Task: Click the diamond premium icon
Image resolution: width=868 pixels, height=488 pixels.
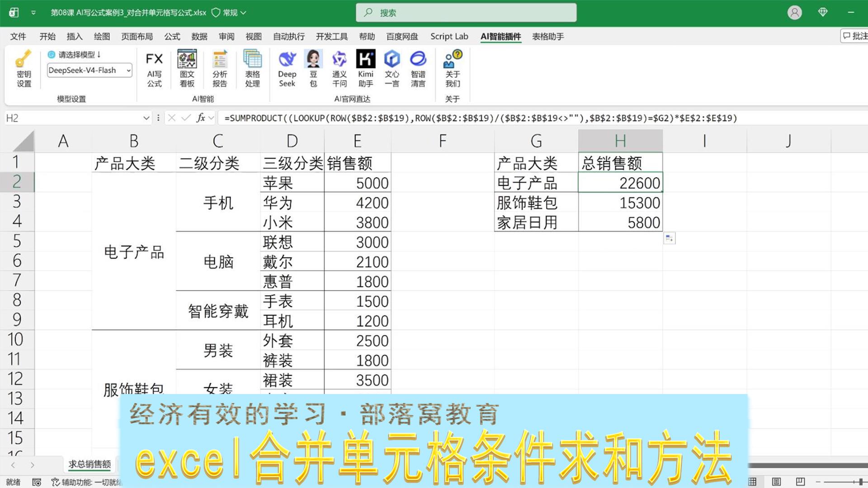Action: (x=823, y=12)
